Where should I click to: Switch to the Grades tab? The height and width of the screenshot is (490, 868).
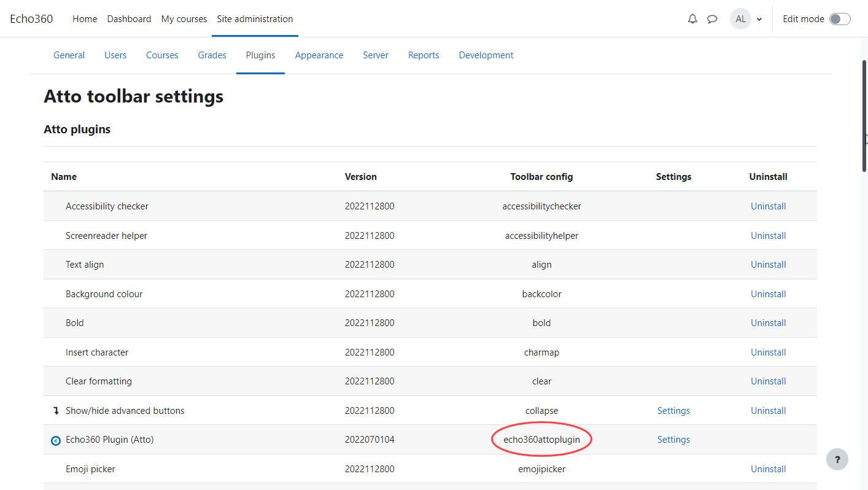pyautogui.click(x=212, y=55)
